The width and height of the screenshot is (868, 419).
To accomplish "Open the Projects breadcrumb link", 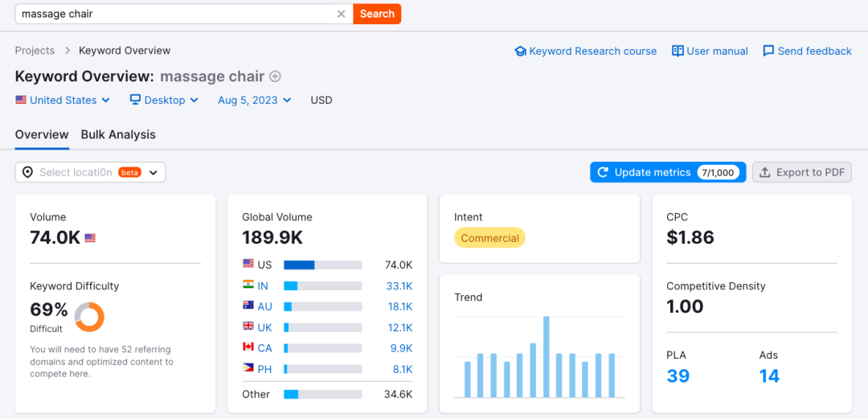I will coord(35,51).
